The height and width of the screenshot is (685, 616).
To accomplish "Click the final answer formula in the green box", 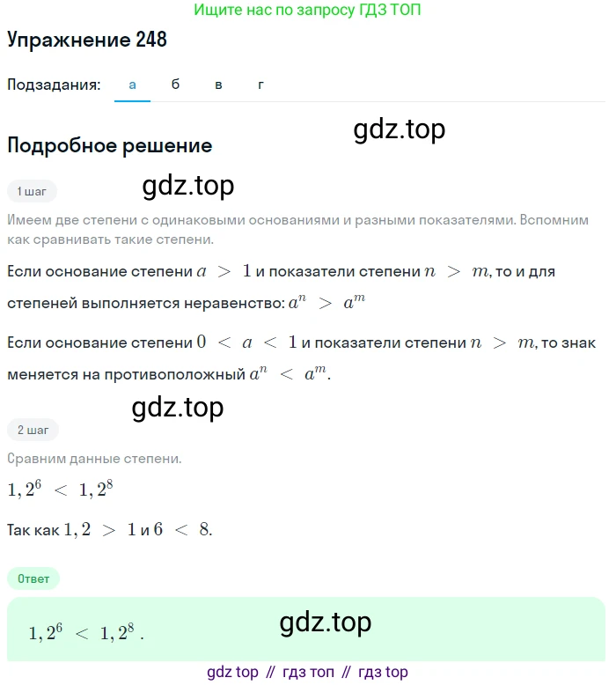I will (86, 631).
